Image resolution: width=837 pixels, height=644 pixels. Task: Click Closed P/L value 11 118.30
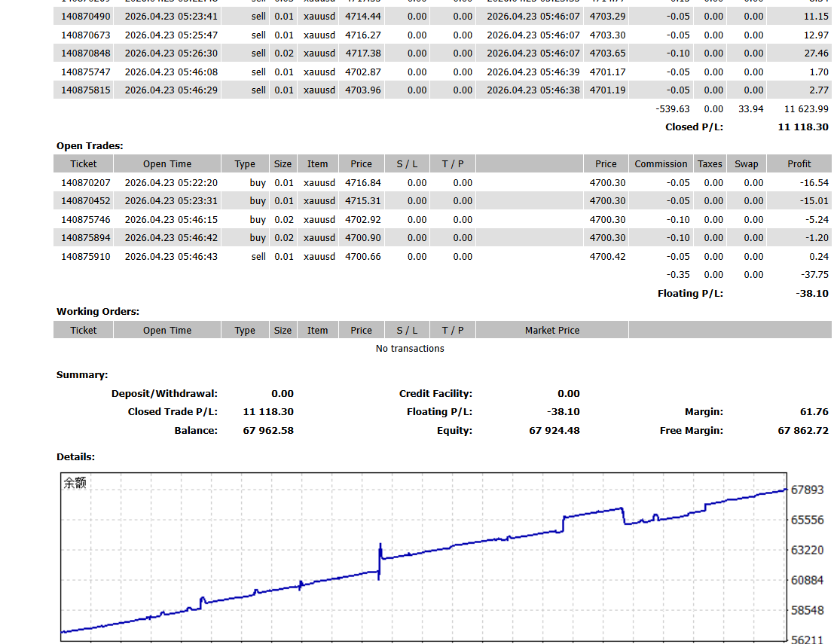[x=803, y=127]
